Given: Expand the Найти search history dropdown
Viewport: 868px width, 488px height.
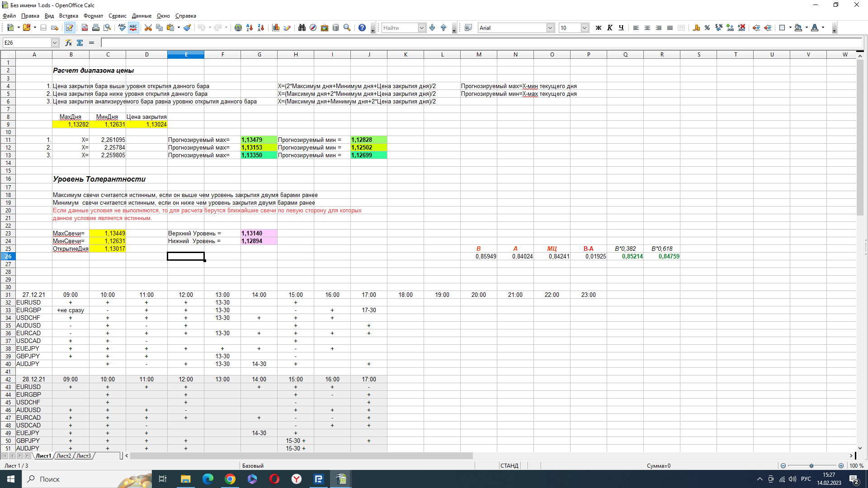Looking at the screenshot, I should (x=422, y=28).
